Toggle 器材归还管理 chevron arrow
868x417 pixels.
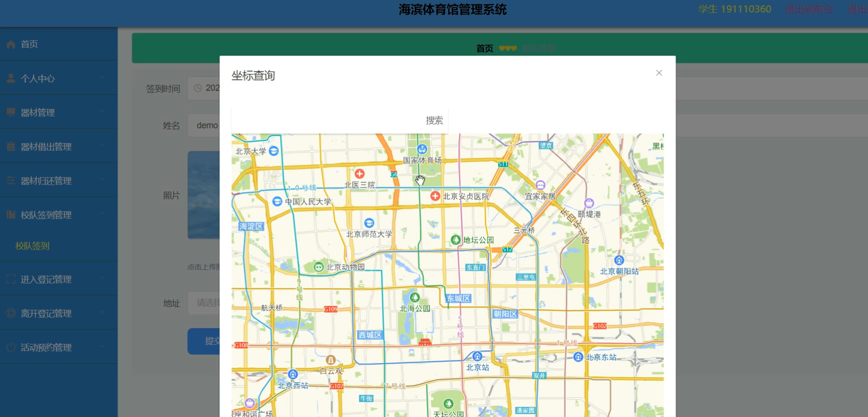pyautogui.click(x=102, y=179)
